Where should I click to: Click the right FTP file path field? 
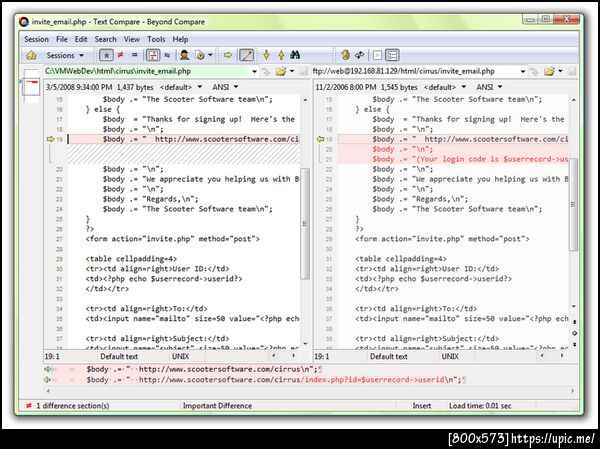tap(414, 71)
